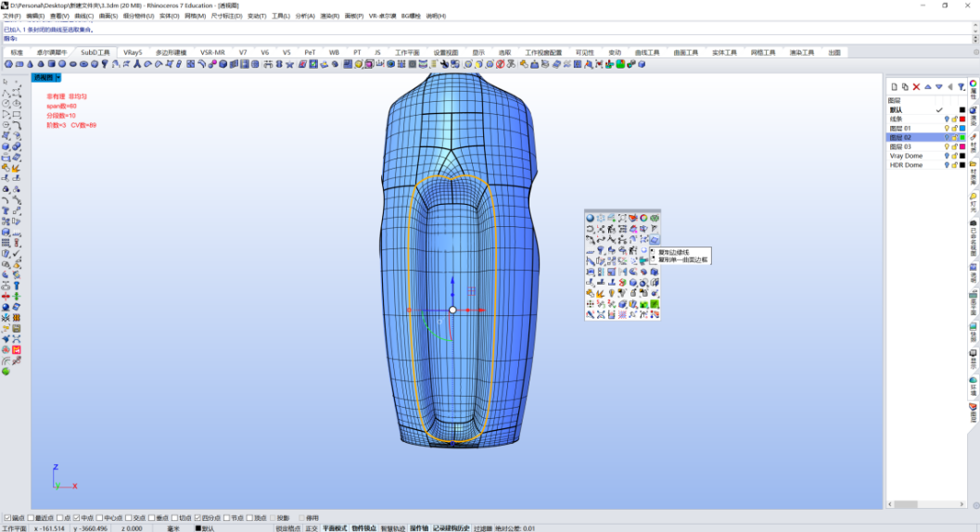Select SubD sphere icon at toolbar start
This screenshot has width=980, height=532.
pyautogui.click(x=8, y=64)
